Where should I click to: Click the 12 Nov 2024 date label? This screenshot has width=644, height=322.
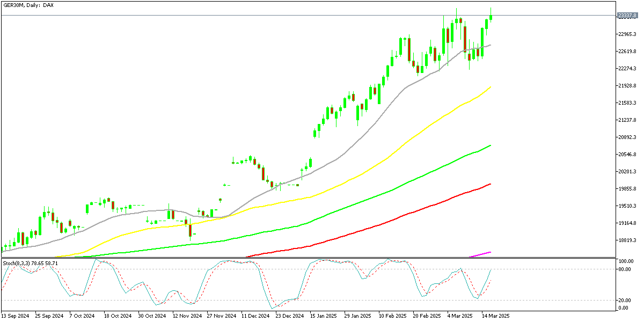point(187,316)
